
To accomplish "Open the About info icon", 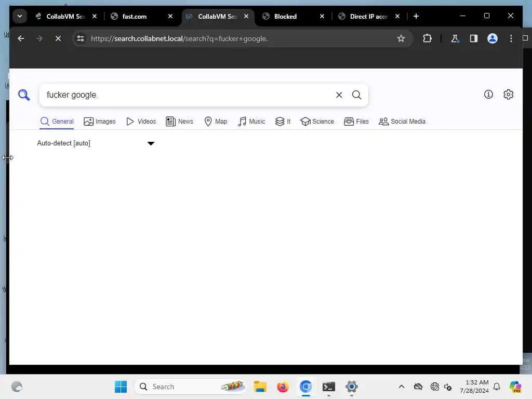I will pyautogui.click(x=488, y=95).
